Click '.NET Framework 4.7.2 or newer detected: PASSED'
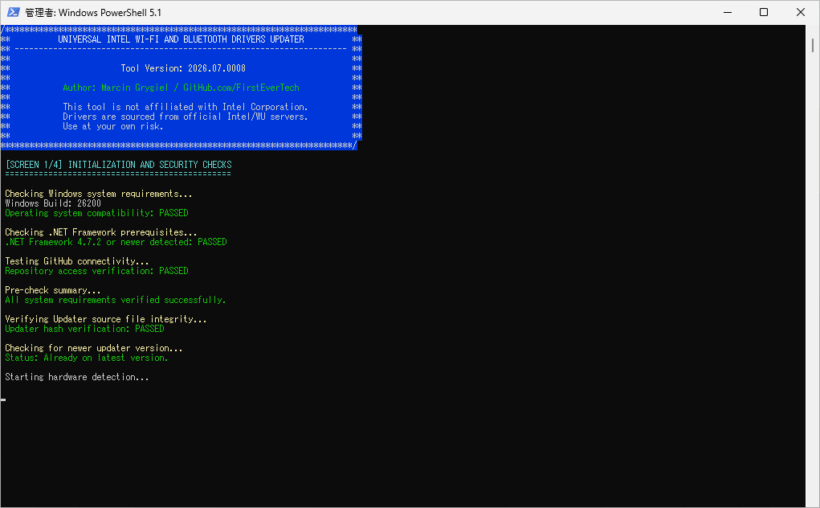This screenshot has width=820, height=508. [x=116, y=242]
